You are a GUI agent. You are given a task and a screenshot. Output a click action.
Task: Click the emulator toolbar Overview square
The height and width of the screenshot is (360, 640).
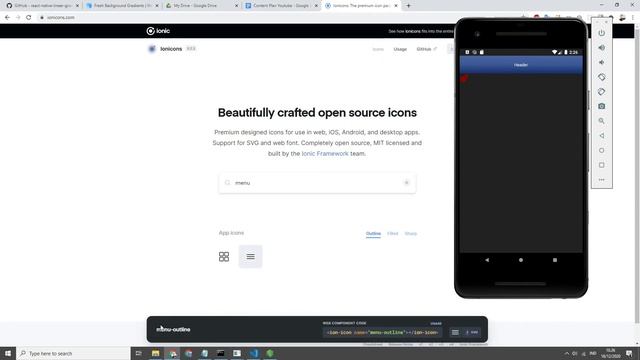click(602, 165)
